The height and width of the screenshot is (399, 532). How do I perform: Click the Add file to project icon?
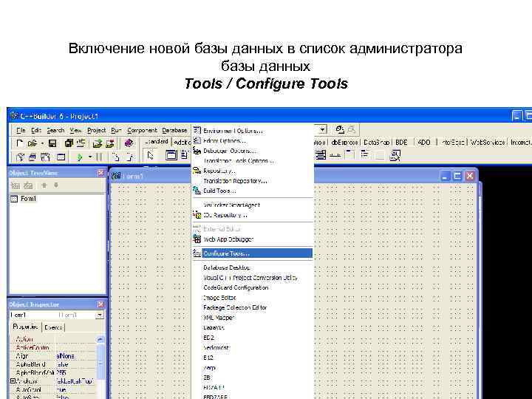pyautogui.click(x=98, y=143)
